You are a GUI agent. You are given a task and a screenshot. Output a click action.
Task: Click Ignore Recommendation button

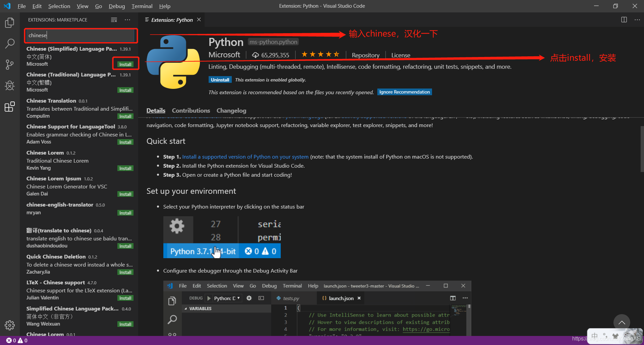405,92
